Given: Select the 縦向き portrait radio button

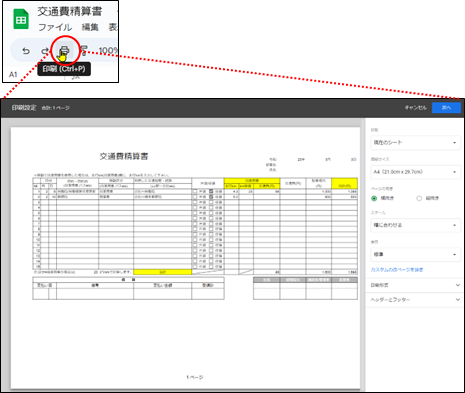Looking at the screenshot, I should point(419,198).
